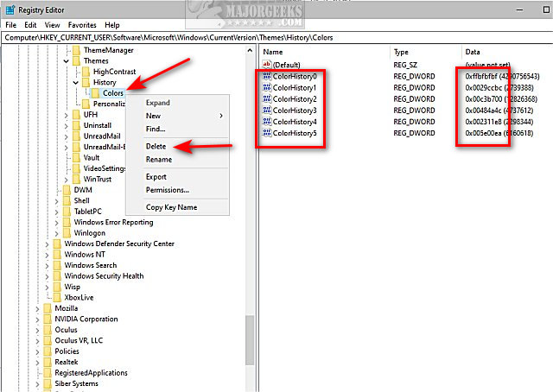The image size is (553, 392).
Task: Expand the Windows NT tree node
Action: (47, 255)
